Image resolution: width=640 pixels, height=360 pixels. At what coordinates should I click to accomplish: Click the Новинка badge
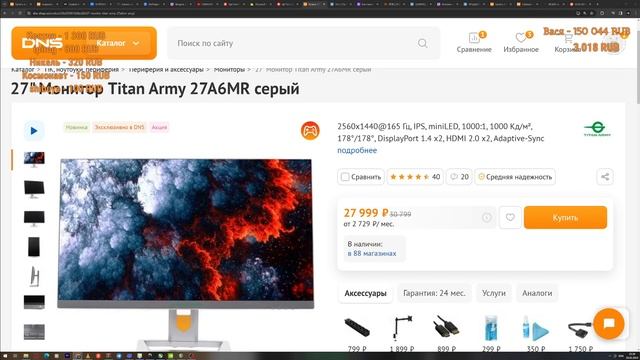click(x=77, y=127)
